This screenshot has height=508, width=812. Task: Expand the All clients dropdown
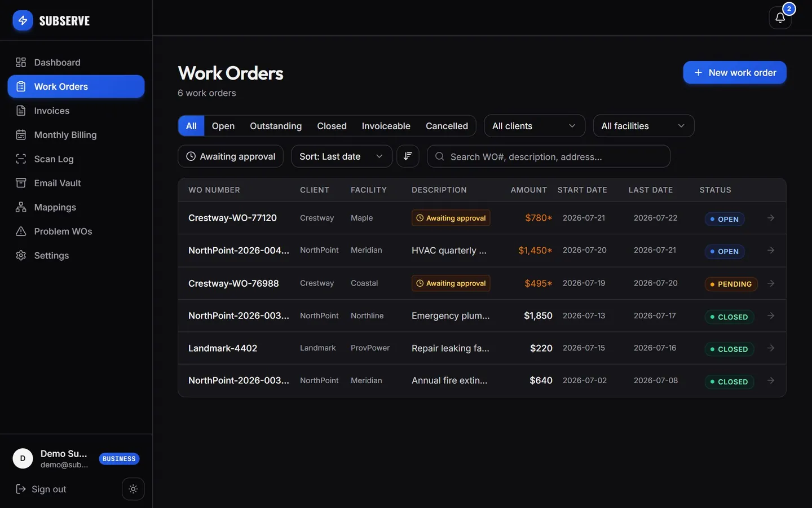click(x=535, y=126)
